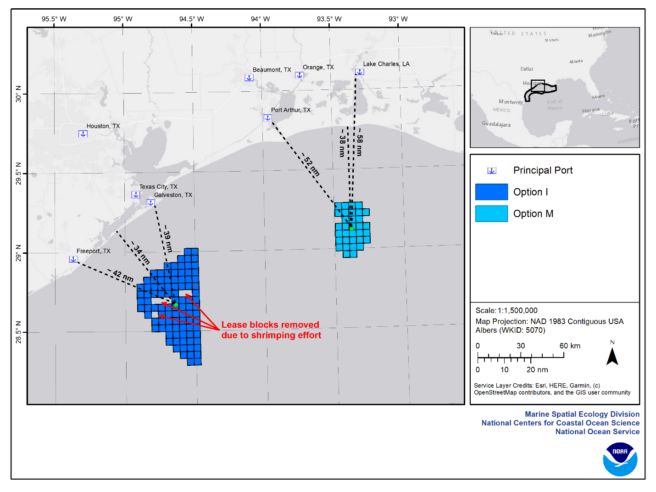This screenshot has height=492, width=656.
Task: Click the Beaumont, TX port icon
Action: click(249, 77)
